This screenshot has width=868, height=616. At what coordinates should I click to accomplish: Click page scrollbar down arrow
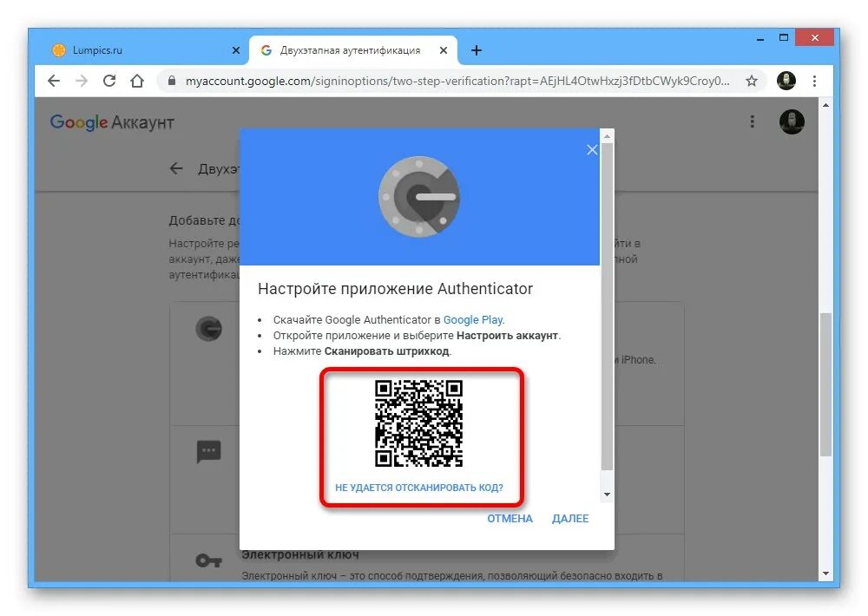point(825,573)
